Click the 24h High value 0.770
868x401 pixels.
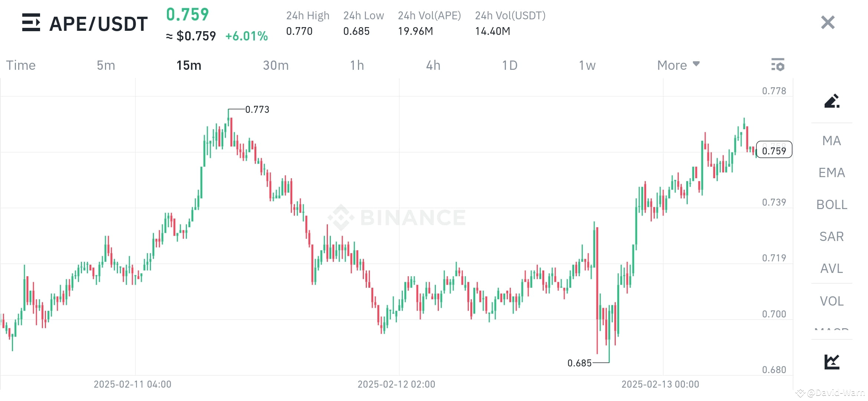299,32
